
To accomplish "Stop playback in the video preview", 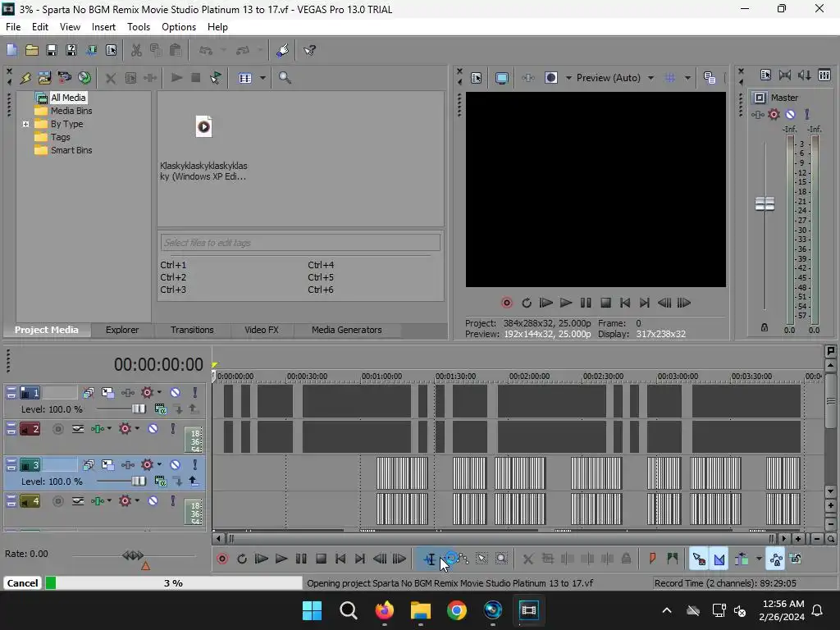I will coord(605,303).
